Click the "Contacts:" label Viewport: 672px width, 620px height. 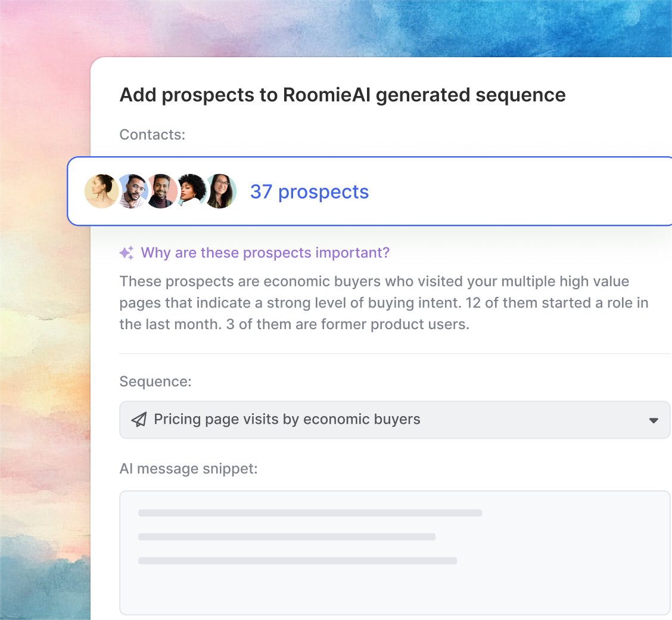tap(153, 135)
